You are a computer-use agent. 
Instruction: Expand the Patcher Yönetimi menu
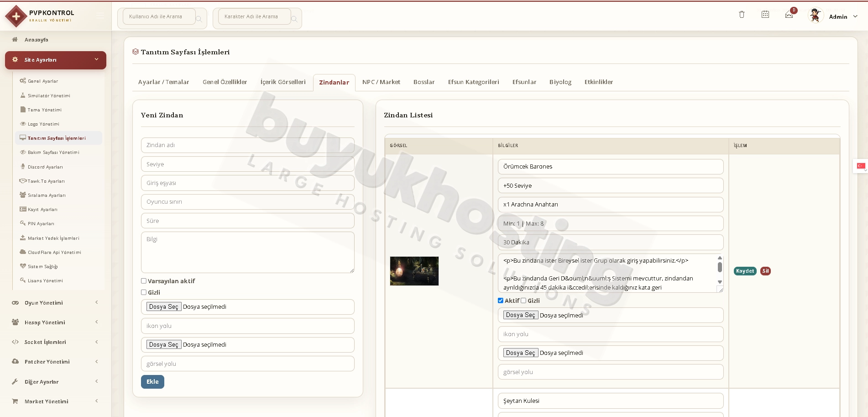point(56,361)
